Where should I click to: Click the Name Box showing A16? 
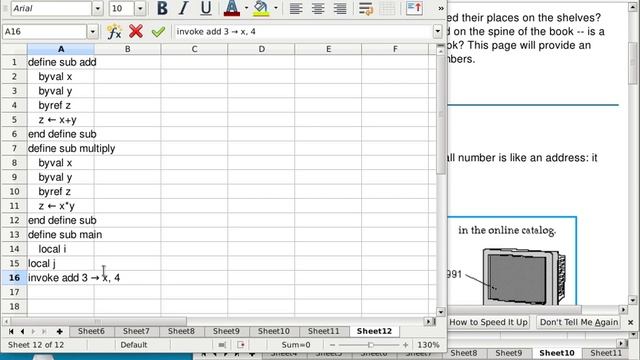coord(44,31)
